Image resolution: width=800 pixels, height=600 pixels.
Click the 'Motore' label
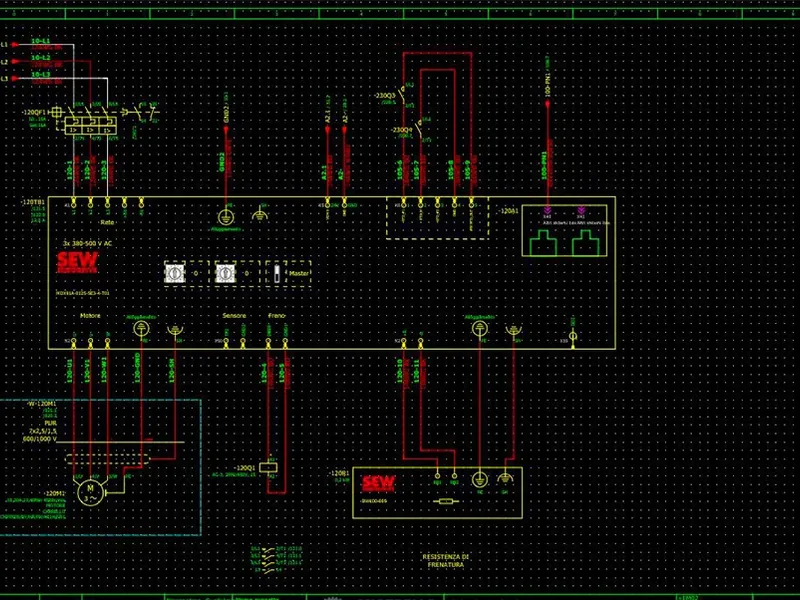tap(90, 316)
